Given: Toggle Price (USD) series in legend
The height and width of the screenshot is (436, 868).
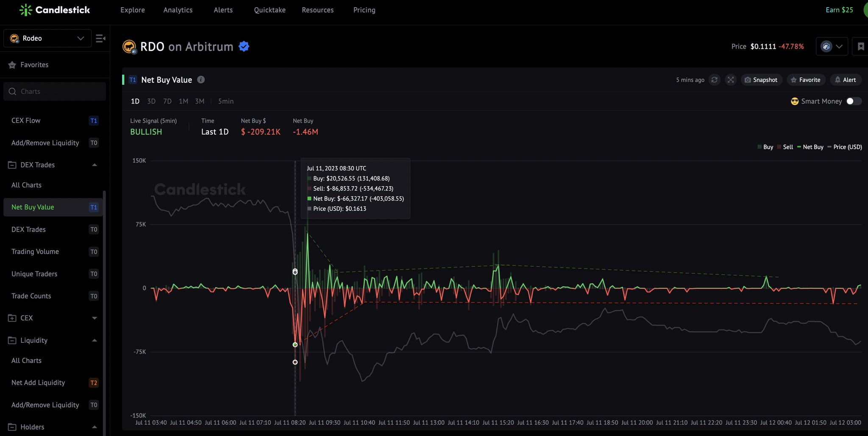Looking at the screenshot, I should (845, 147).
